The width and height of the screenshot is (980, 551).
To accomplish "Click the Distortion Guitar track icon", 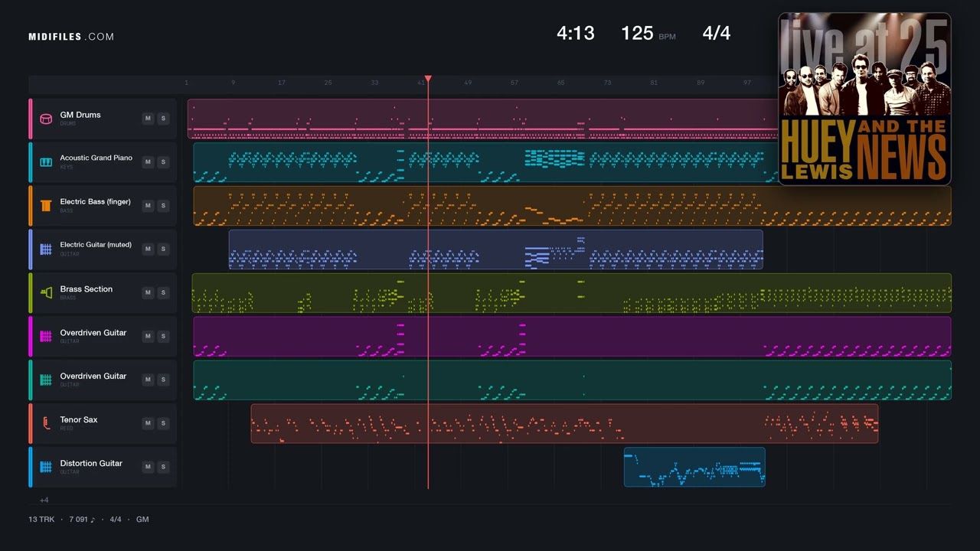I will pos(46,467).
